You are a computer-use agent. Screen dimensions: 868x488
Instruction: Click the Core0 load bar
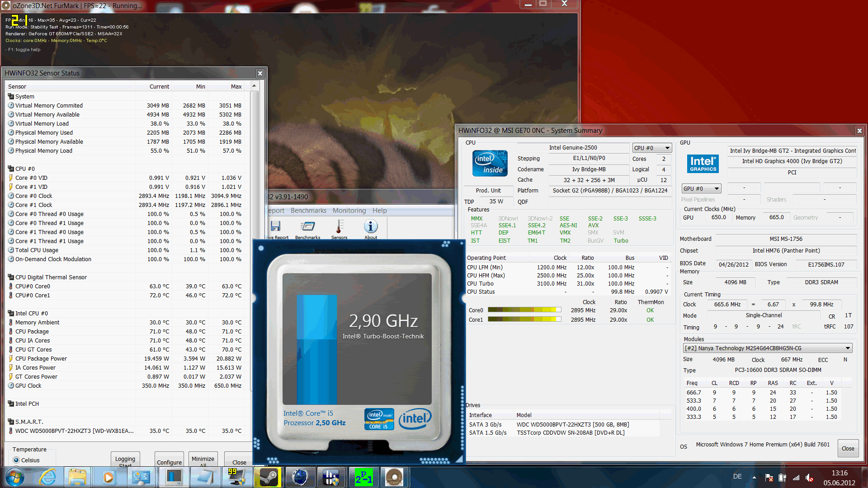coord(524,310)
